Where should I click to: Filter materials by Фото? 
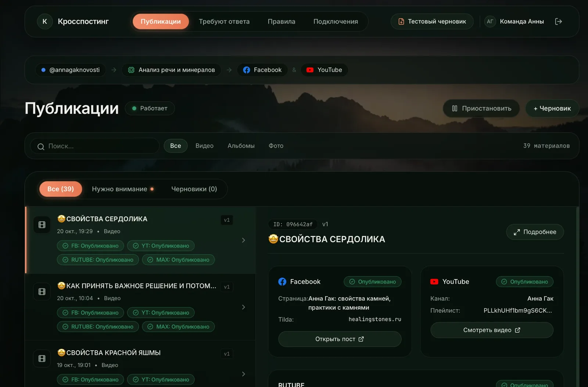276,146
